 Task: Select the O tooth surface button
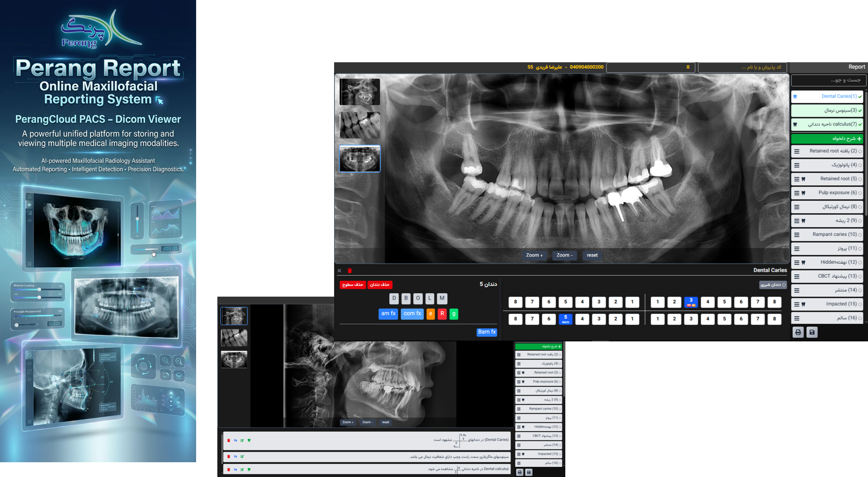point(418,298)
